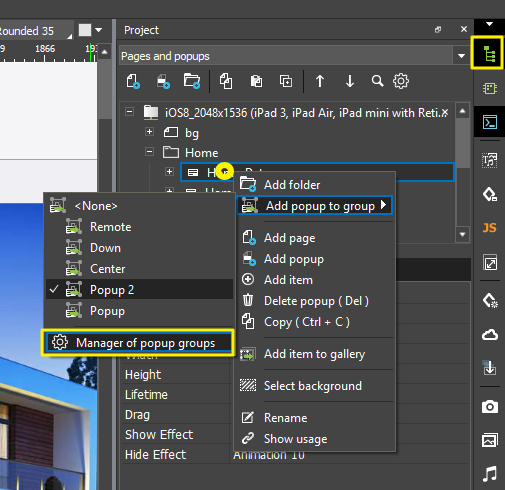Screen dimensions: 505x490
Task: Open the download sidebar icon
Action: (x=490, y=368)
